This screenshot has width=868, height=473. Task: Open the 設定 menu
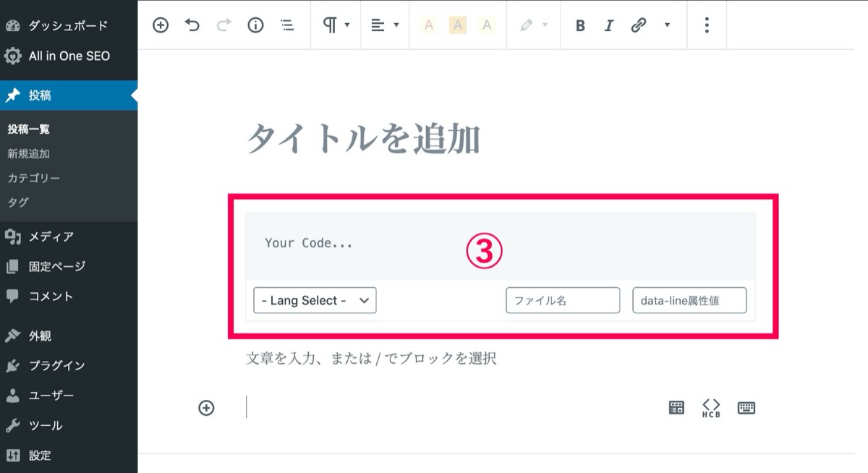68,456
